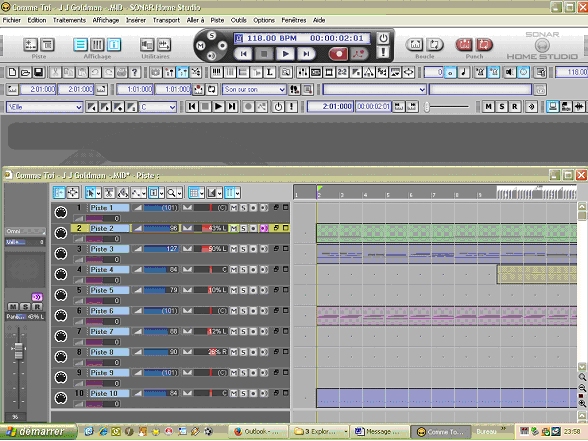Click the New file icon in toolbar
The width and height of the screenshot is (588, 441).
tap(12, 72)
